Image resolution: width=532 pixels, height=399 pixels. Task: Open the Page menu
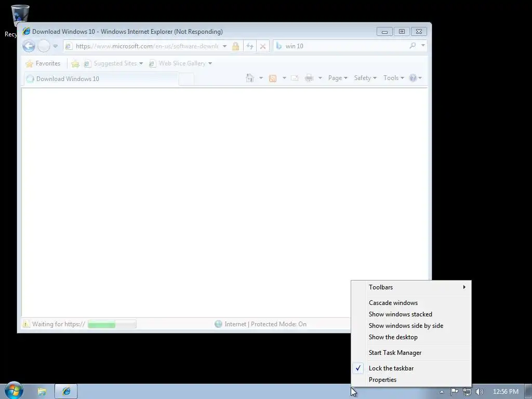tap(338, 78)
